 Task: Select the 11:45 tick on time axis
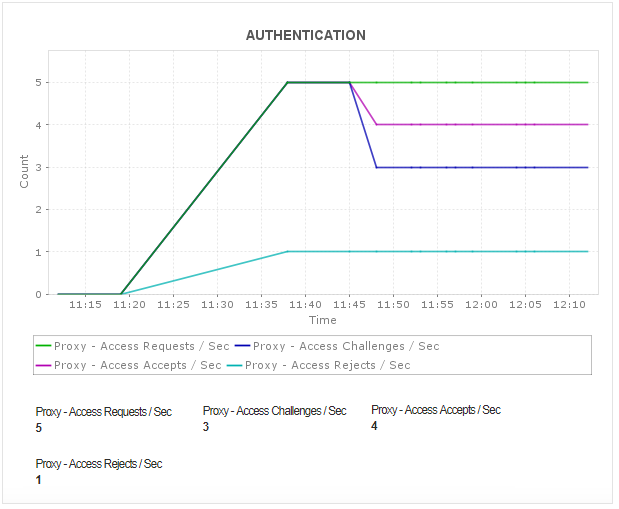coord(349,303)
